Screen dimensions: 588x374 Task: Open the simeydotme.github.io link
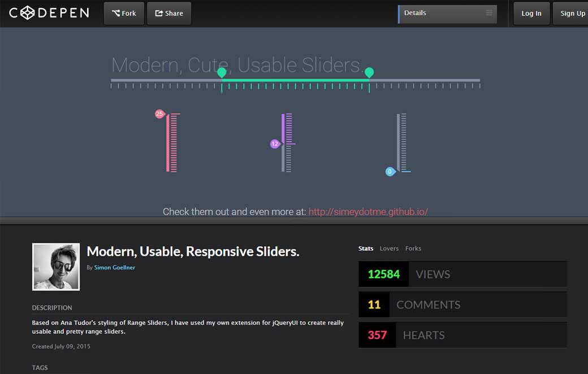pyautogui.click(x=367, y=211)
